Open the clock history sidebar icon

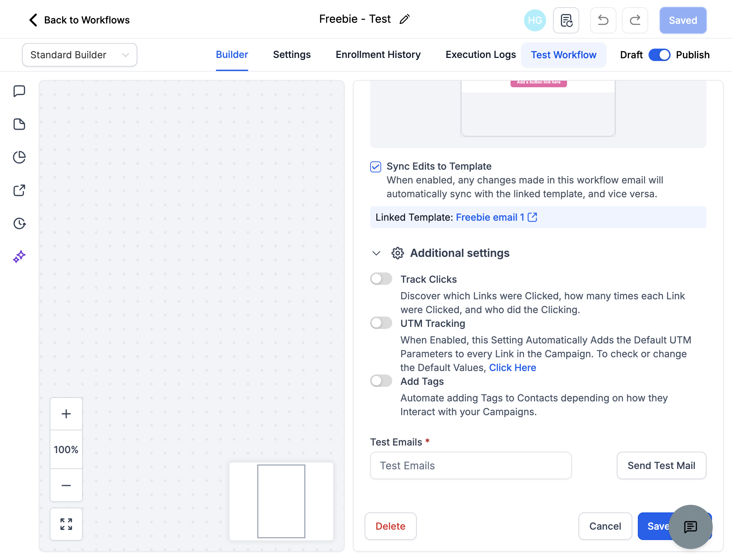[x=19, y=223]
